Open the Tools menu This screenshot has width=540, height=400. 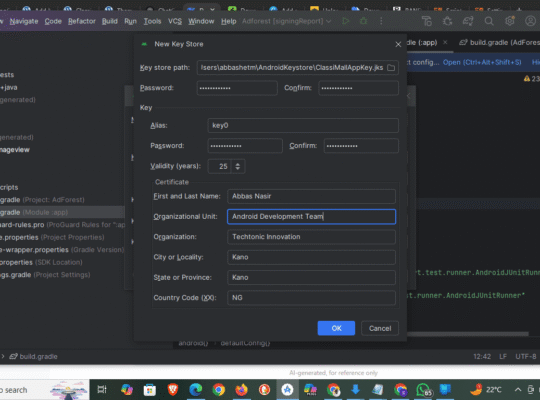coord(152,21)
